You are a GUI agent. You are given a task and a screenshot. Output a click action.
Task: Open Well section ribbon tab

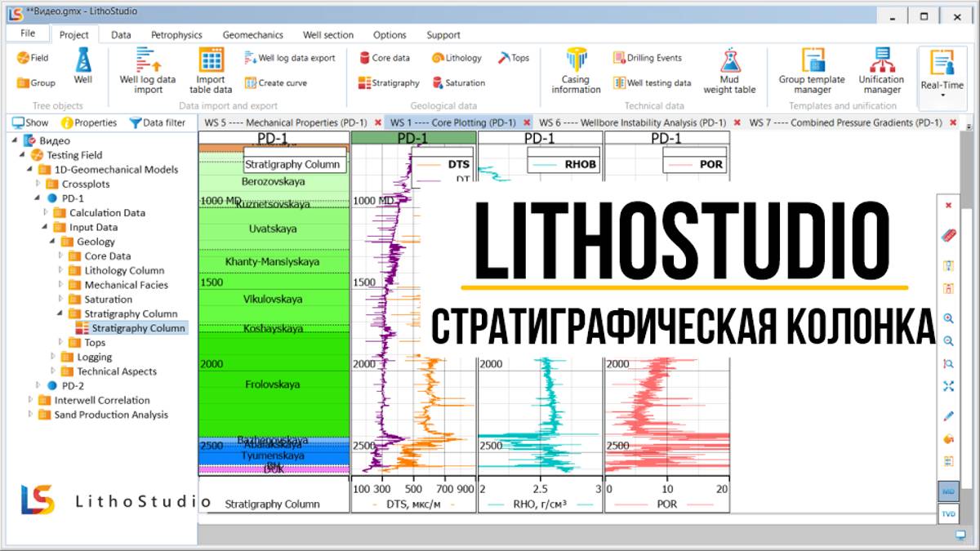pos(328,35)
